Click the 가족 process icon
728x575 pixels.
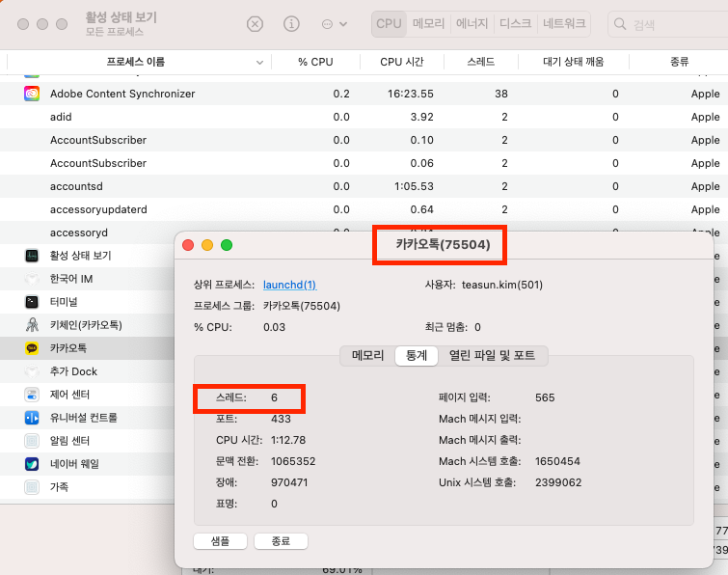(32, 487)
